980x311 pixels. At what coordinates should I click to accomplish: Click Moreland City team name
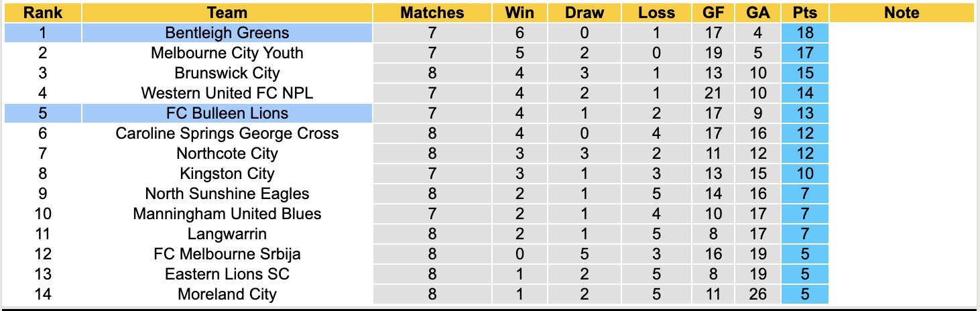(x=227, y=294)
